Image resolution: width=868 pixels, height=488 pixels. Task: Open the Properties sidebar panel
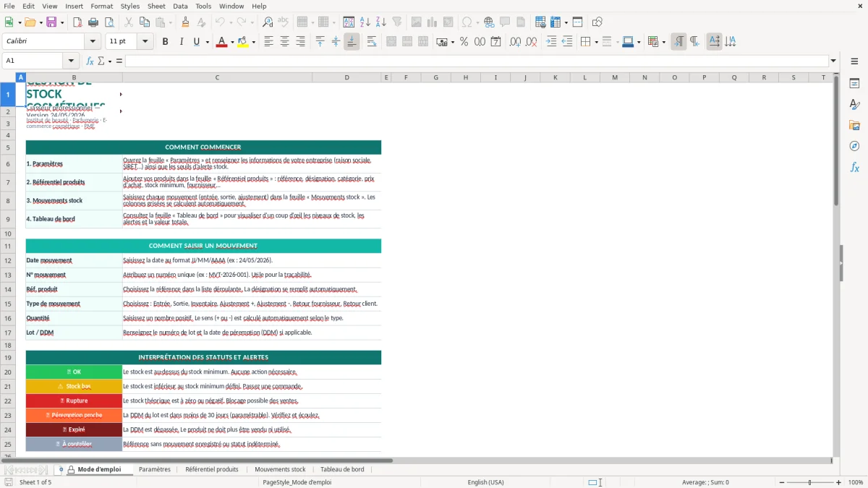pyautogui.click(x=854, y=84)
